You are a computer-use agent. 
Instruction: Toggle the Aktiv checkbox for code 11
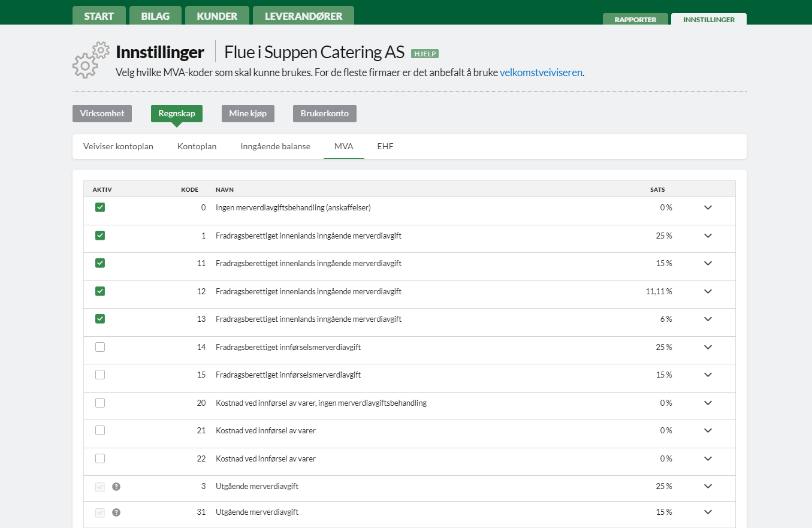coord(100,263)
